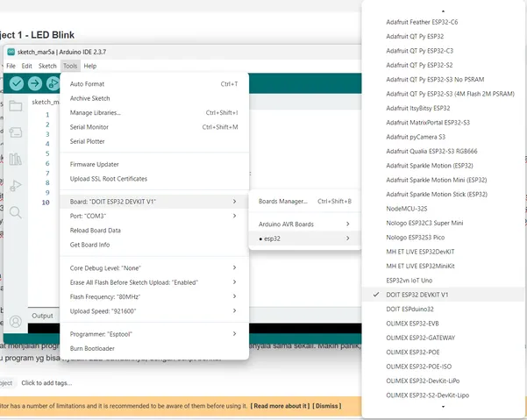Select MH ET LIVE ESP32DevKIT board
Viewport: 527px width, 420px height.
click(x=443, y=252)
